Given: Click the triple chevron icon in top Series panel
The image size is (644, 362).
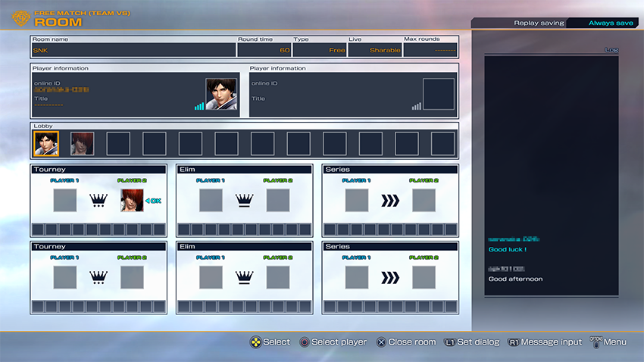Looking at the screenshot, I should (x=390, y=201).
